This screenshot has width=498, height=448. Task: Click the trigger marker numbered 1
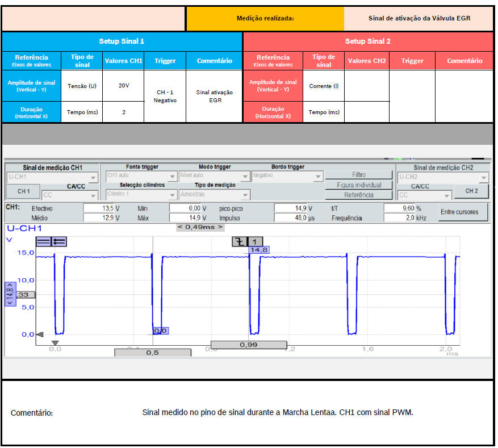[254, 241]
